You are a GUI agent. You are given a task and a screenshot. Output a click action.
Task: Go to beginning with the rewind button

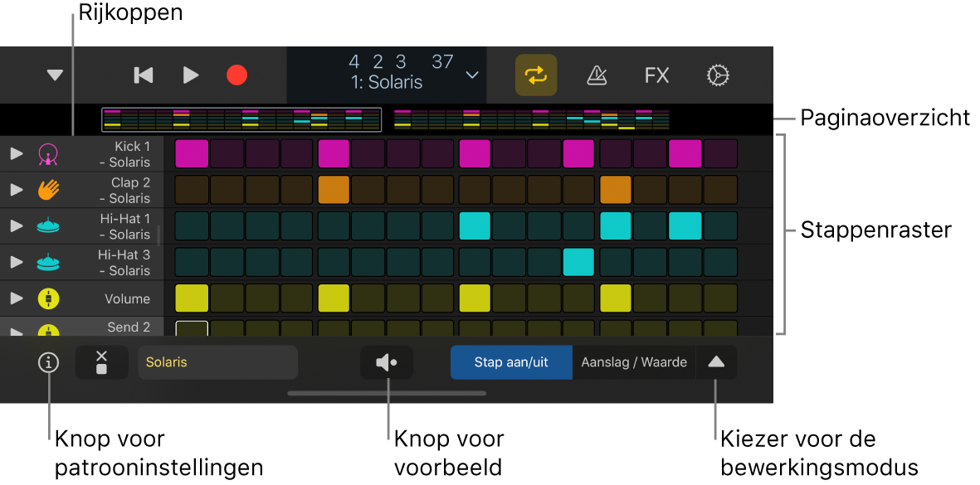coord(143,75)
